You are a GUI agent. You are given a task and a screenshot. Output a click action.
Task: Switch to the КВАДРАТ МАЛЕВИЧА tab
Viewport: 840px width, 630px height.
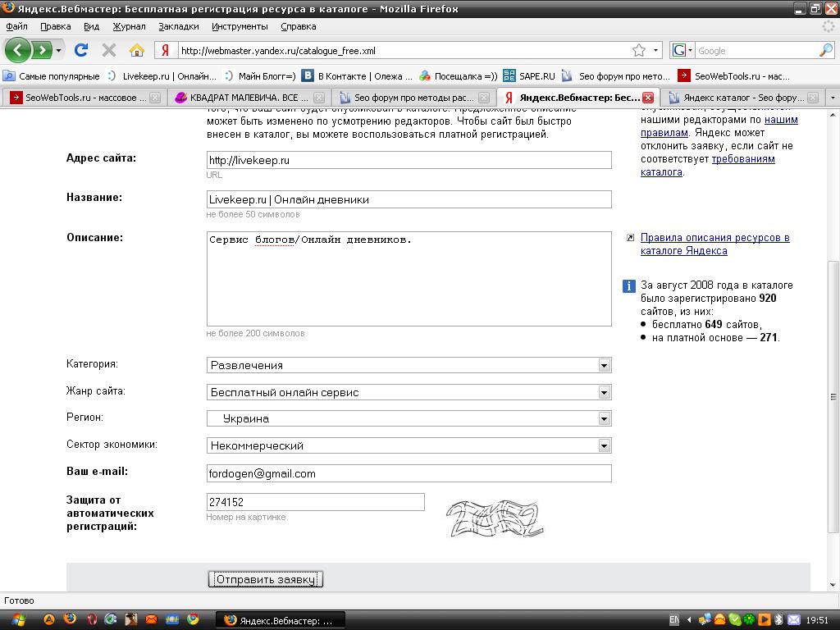point(249,98)
